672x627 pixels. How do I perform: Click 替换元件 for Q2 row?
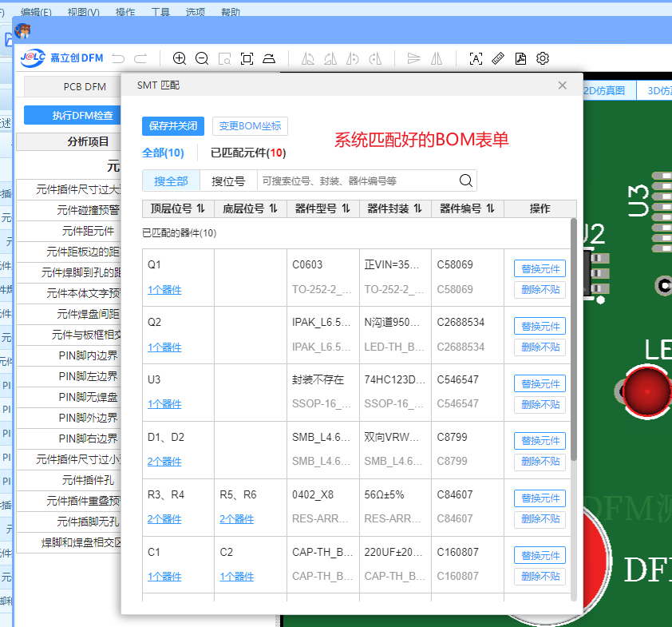(x=540, y=327)
